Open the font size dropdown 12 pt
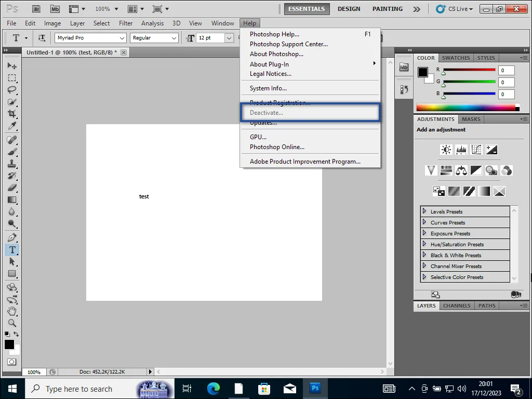Image resolution: width=532 pixels, height=399 pixels. click(229, 38)
